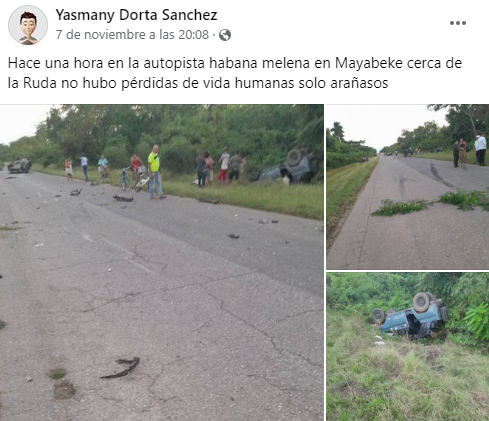The image size is (489, 421).
Task: Click the overturned jeep wheel in bottom photo
Action: click(x=422, y=302)
